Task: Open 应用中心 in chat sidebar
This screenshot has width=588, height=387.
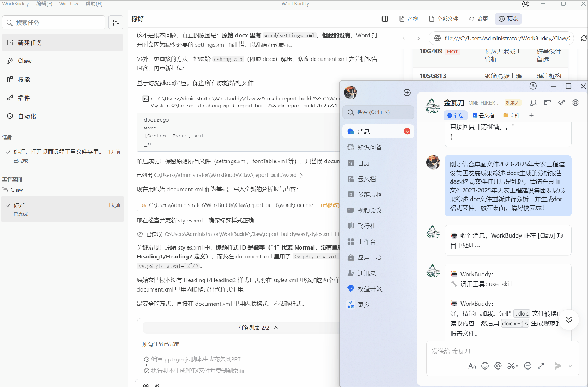Action: pyautogui.click(x=378, y=258)
